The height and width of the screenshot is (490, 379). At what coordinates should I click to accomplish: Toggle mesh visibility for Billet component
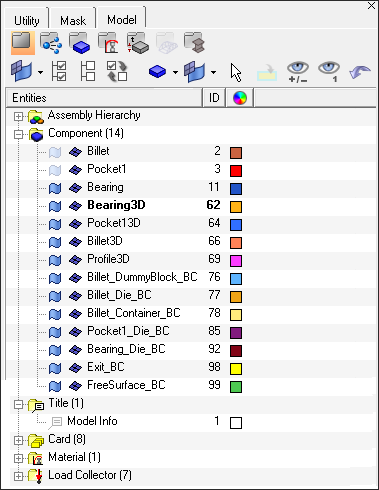point(75,152)
